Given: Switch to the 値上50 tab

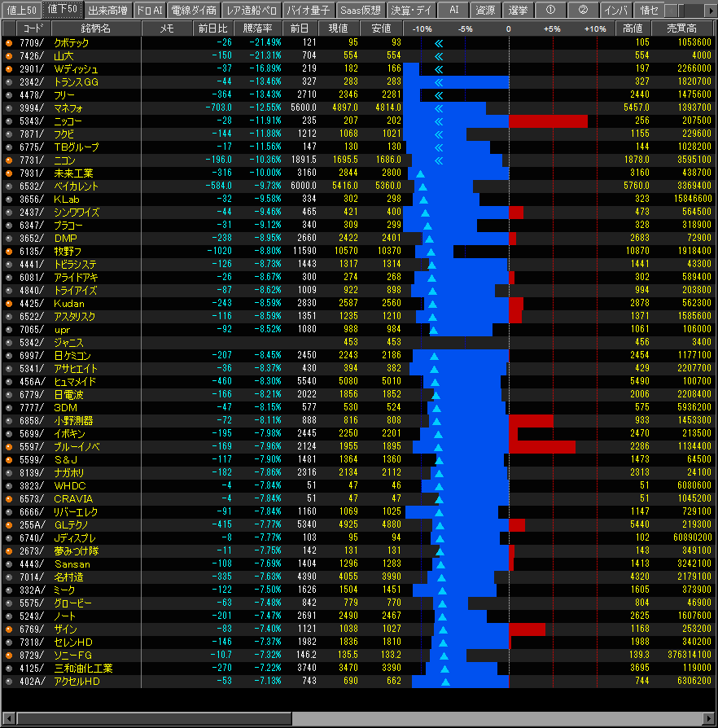Looking at the screenshot, I should point(20,10).
